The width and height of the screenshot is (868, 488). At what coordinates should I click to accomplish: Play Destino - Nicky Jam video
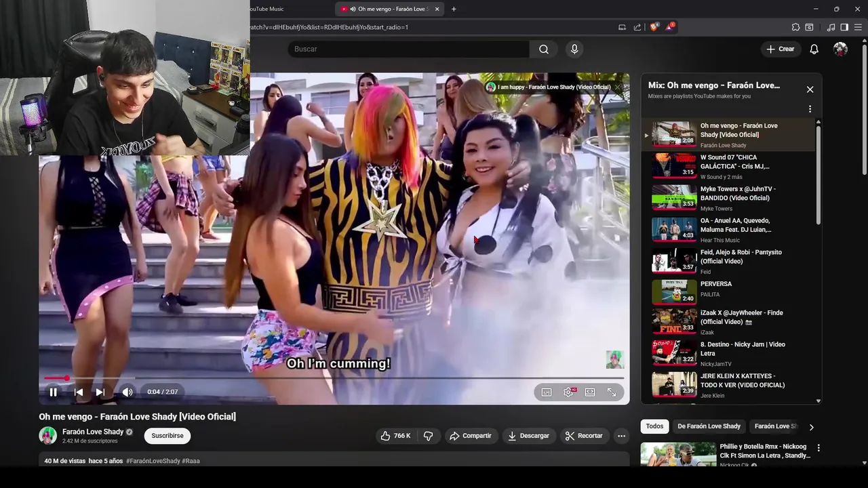pyautogui.click(x=729, y=353)
